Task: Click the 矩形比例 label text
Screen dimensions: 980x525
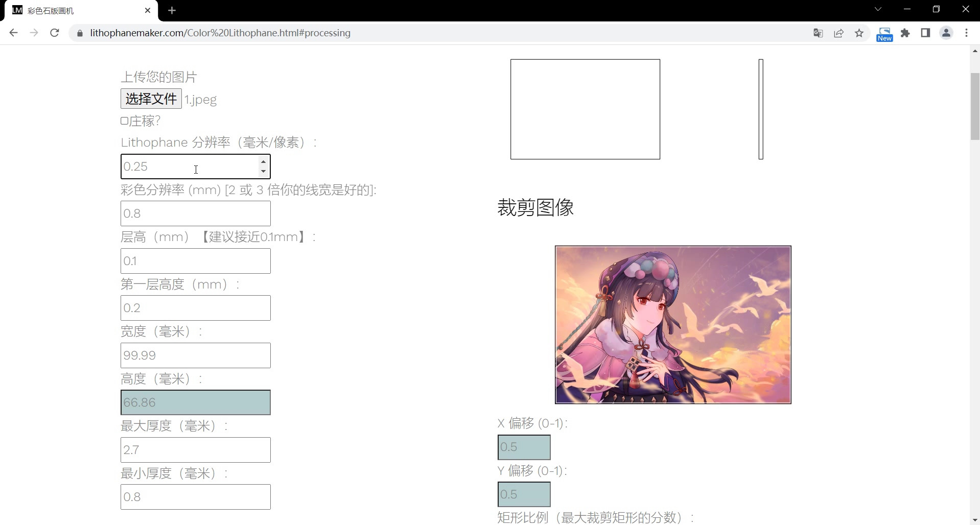Action: pos(596,517)
